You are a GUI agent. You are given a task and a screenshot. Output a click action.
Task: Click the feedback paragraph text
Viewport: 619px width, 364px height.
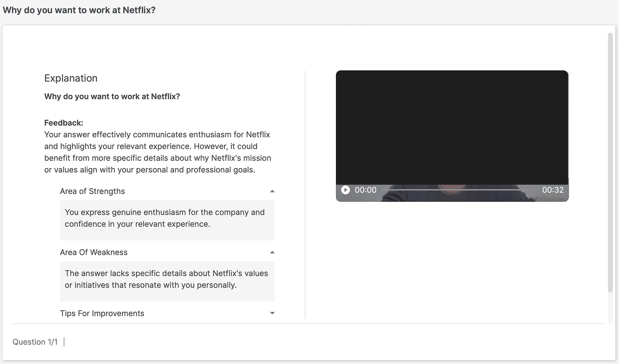tap(158, 152)
